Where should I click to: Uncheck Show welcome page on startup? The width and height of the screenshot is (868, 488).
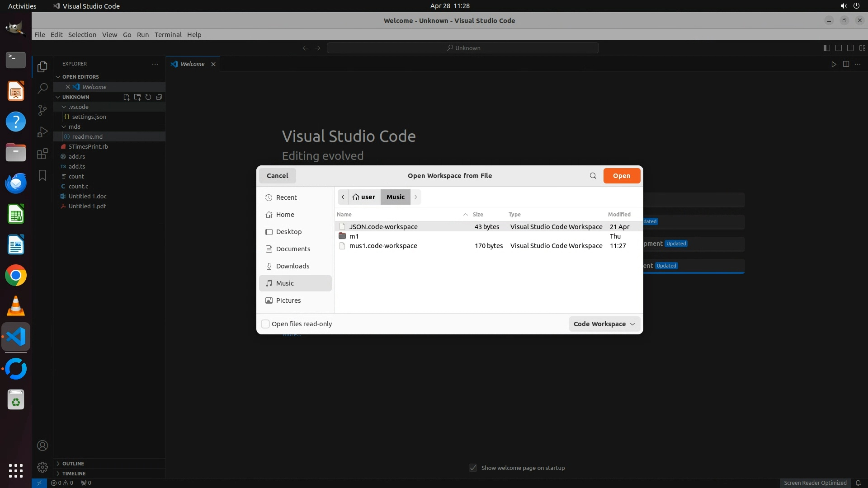pos(473,468)
